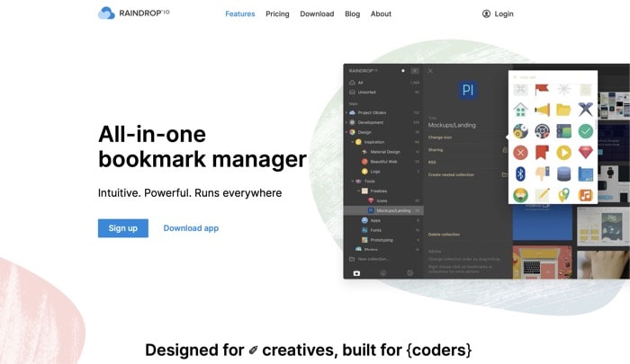
Task: Open the About page
Action: point(381,13)
